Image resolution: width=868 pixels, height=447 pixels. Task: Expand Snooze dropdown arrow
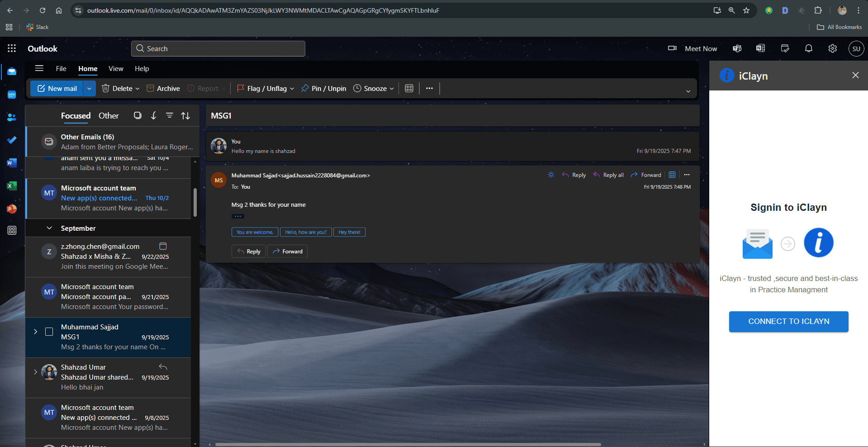click(x=392, y=89)
